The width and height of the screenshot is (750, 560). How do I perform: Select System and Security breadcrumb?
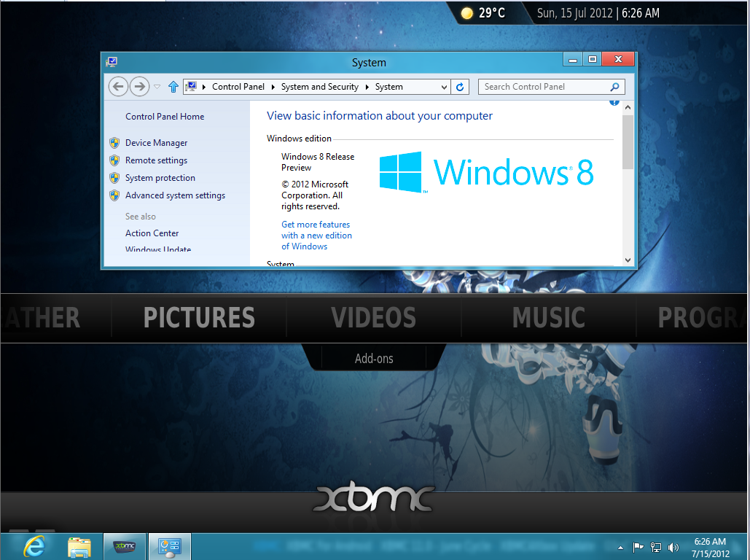click(x=319, y=87)
